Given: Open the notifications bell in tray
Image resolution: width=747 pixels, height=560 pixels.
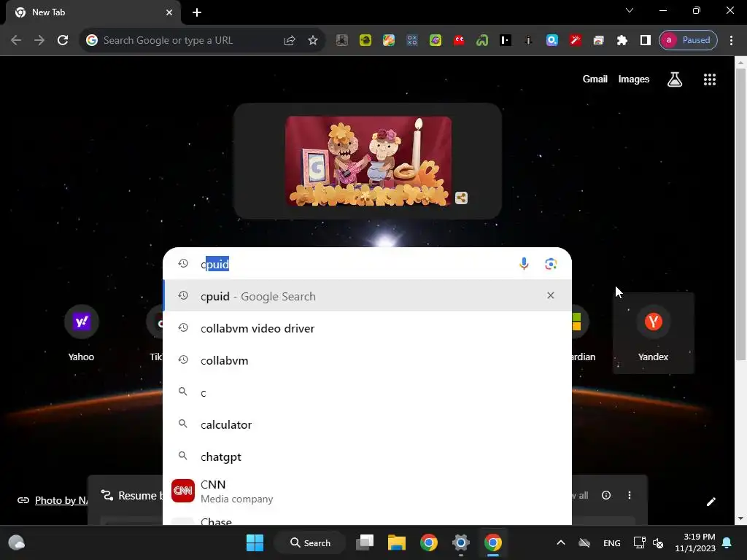Looking at the screenshot, I should click(x=727, y=542).
